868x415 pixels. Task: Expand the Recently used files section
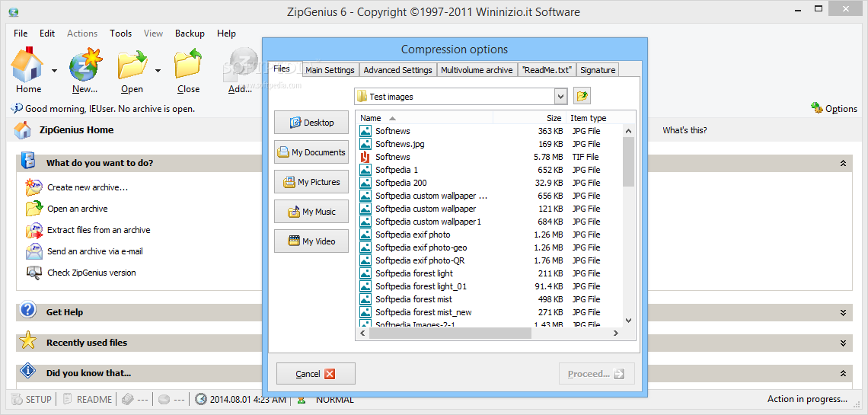coord(843,343)
